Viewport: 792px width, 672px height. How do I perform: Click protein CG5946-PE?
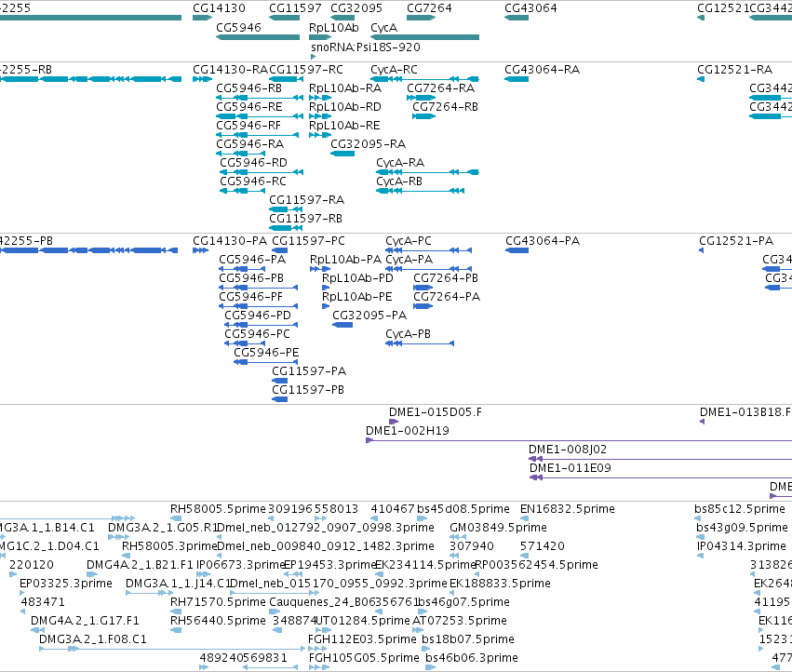(x=266, y=353)
